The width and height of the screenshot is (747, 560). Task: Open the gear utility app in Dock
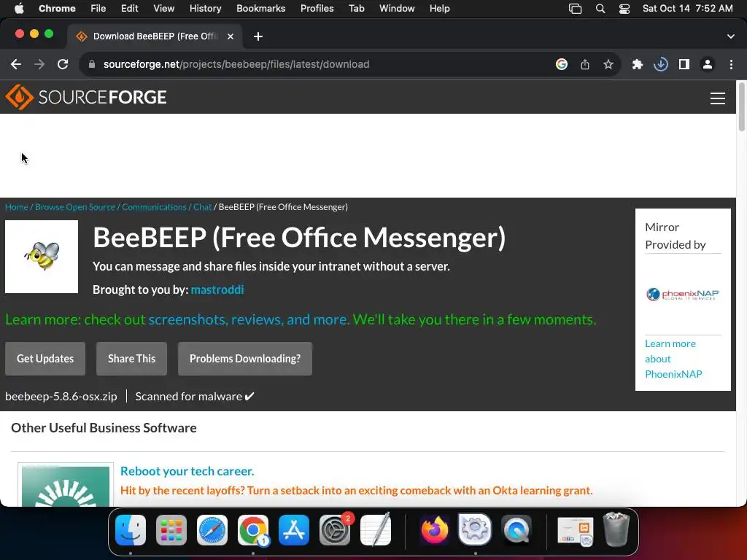tap(475, 530)
